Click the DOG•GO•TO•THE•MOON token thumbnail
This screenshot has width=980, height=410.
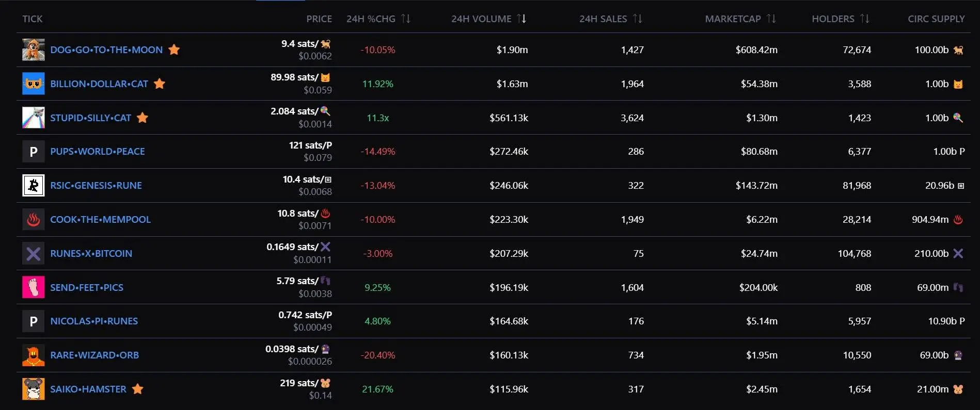coord(34,50)
